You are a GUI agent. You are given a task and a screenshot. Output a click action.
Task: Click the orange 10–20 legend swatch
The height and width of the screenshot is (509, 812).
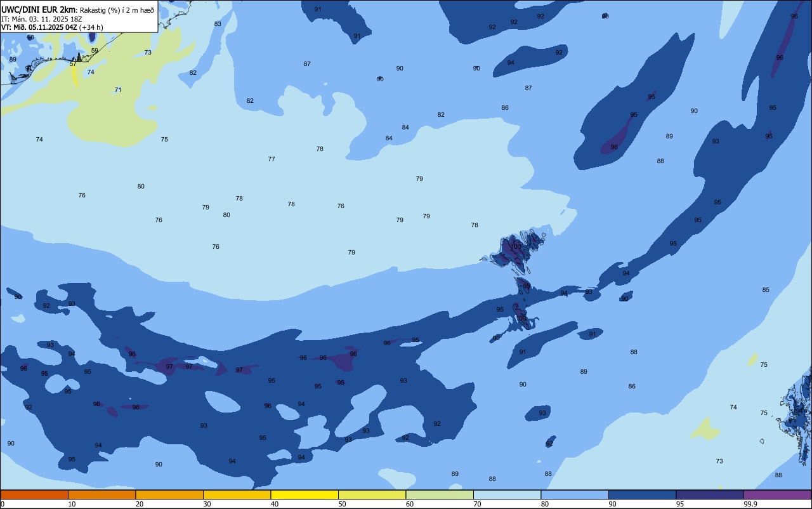point(101,494)
